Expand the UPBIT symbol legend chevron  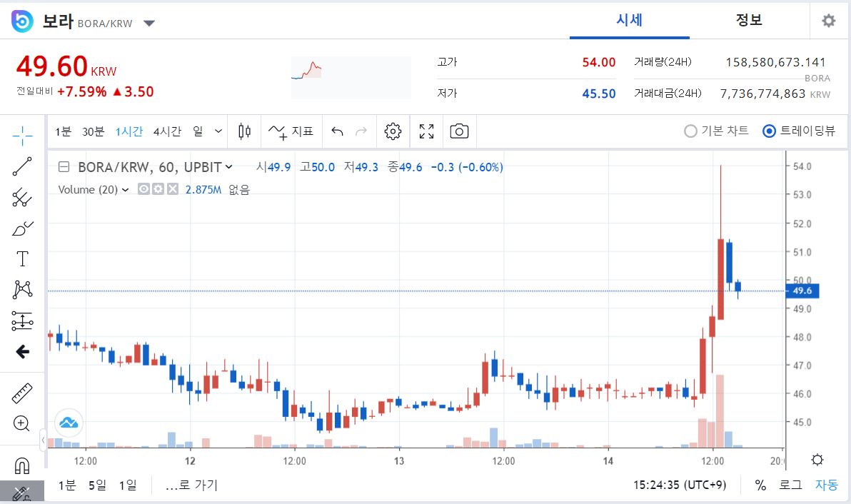pos(229,166)
